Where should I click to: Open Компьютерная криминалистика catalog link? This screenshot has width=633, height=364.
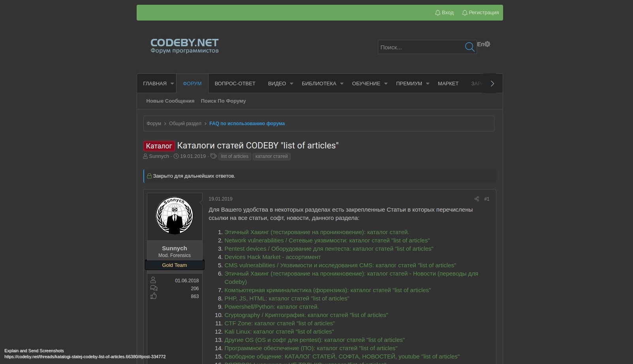(x=327, y=290)
